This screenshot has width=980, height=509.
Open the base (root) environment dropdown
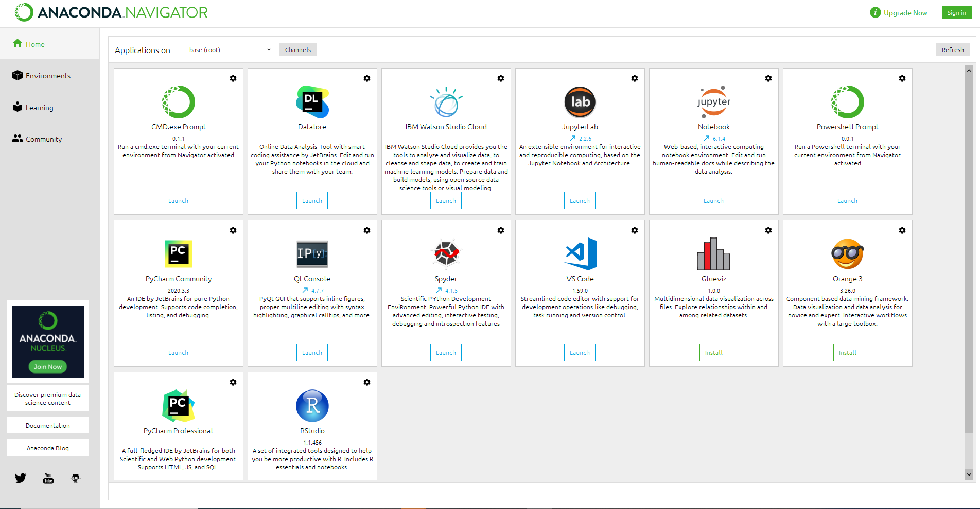pyautogui.click(x=225, y=49)
